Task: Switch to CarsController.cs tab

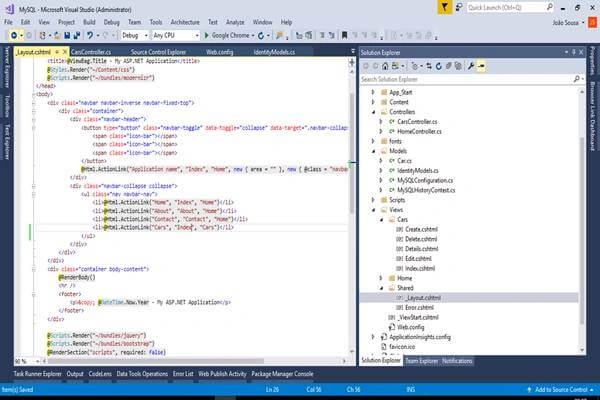Action: coord(91,52)
